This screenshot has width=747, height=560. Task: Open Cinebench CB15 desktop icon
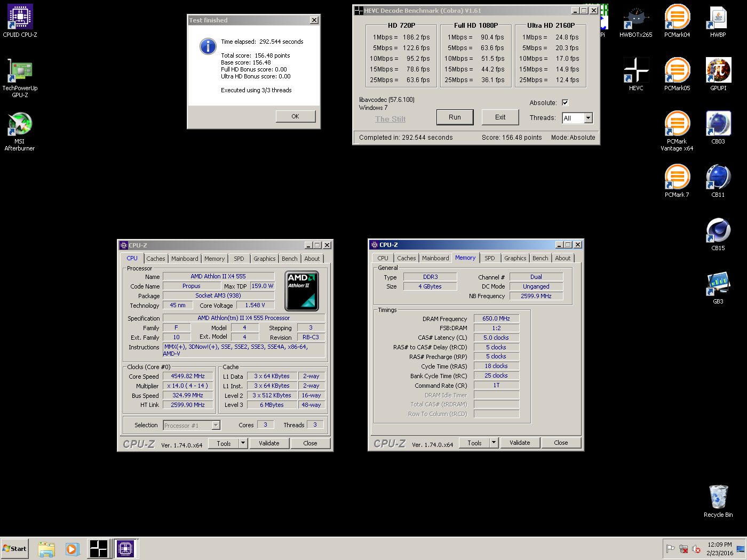(718, 234)
